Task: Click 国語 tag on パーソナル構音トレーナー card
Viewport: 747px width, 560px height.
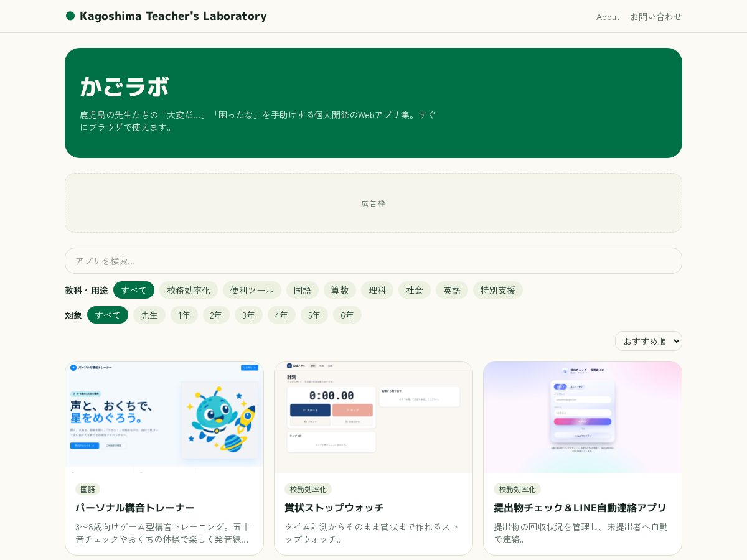Action: pyautogui.click(x=88, y=489)
